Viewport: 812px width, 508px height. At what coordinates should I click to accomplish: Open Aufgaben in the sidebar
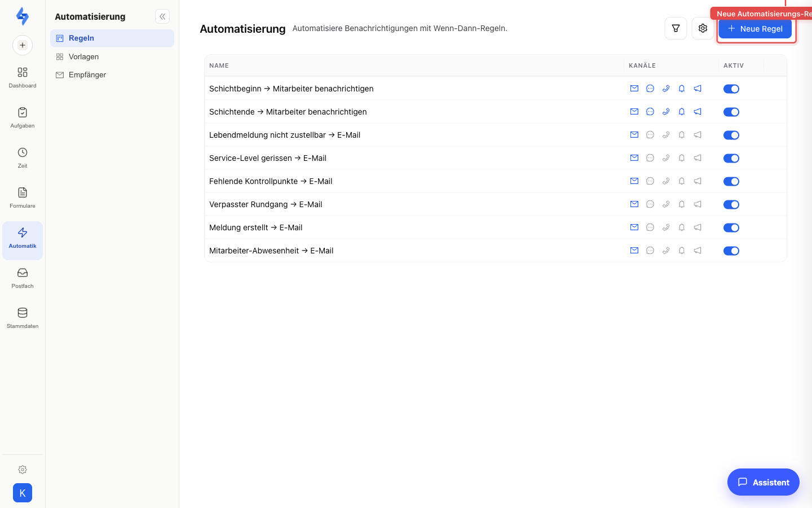[x=23, y=117]
